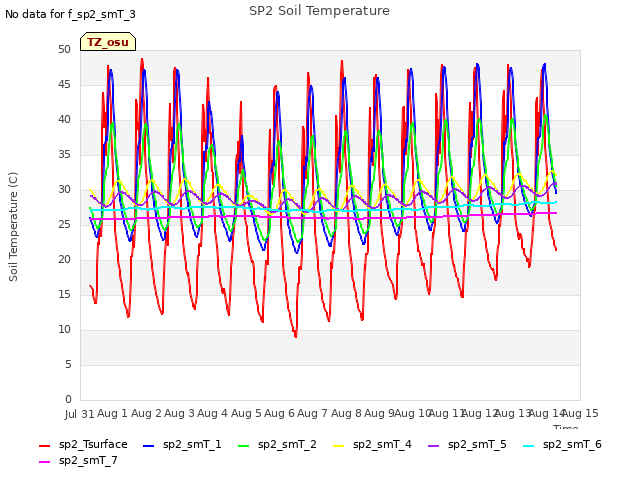Click the Time x-axis label
The width and height of the screenshot is (640, 480).
566,427
